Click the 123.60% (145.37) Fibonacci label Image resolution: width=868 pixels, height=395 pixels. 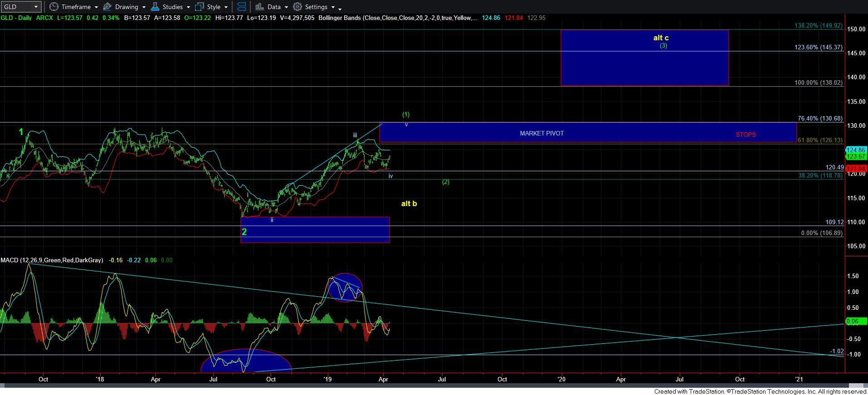coord(819,47)
